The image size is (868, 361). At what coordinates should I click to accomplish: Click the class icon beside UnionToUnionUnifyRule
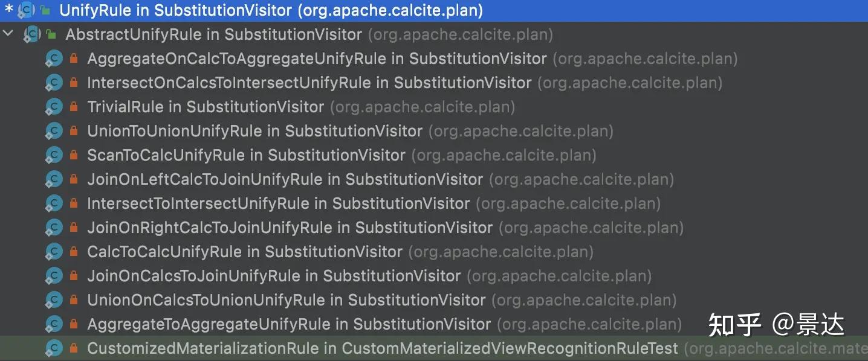tap(54, 131)
